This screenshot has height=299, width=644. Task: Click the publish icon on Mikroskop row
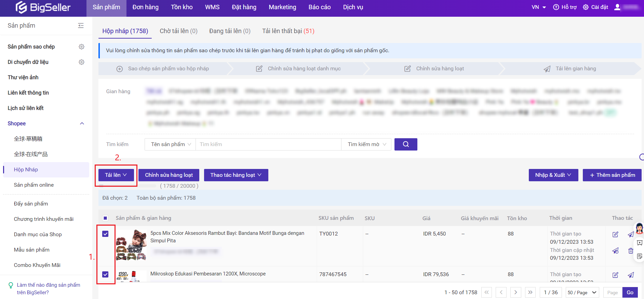coord(631,275)
